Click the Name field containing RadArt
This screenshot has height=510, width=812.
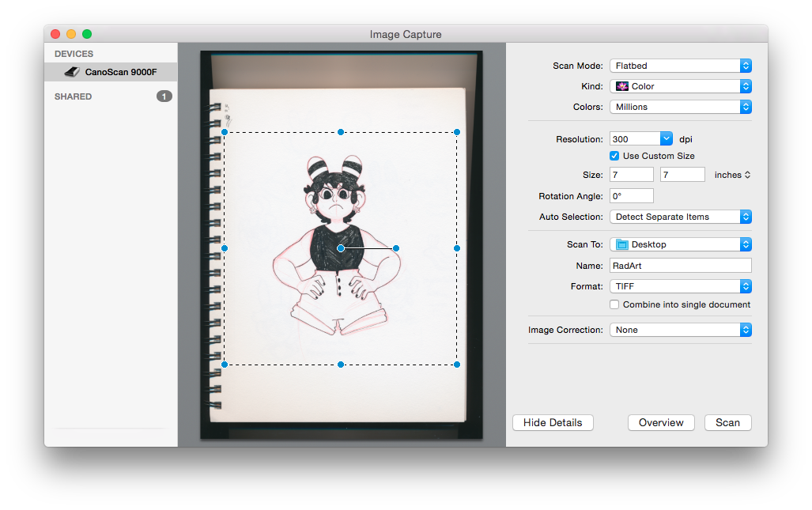681,266
